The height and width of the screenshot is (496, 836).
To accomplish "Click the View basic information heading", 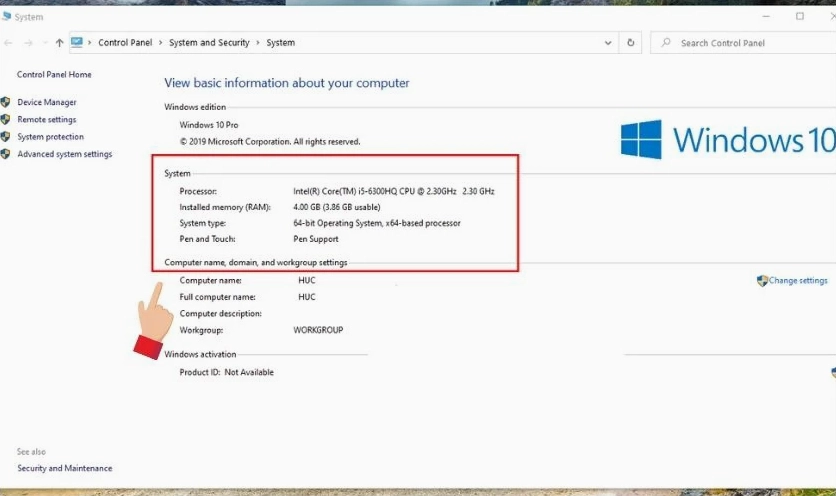I will click(x=287, y=83).
